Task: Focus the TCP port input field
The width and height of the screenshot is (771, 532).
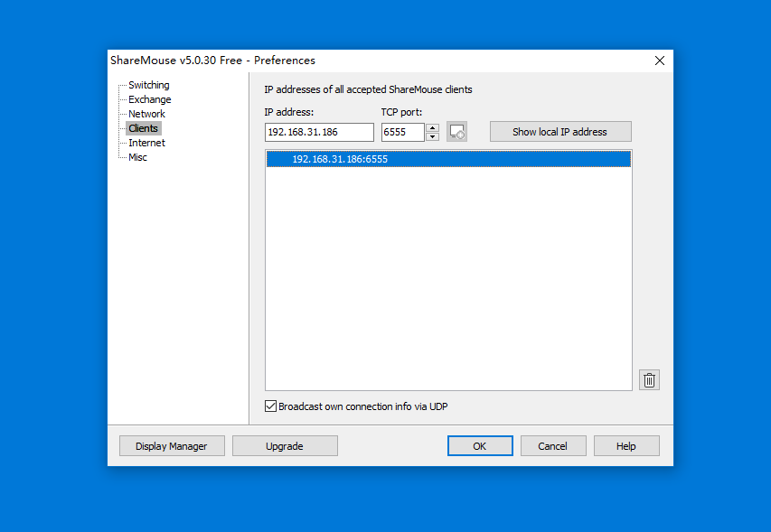Action: pos(403,132)
